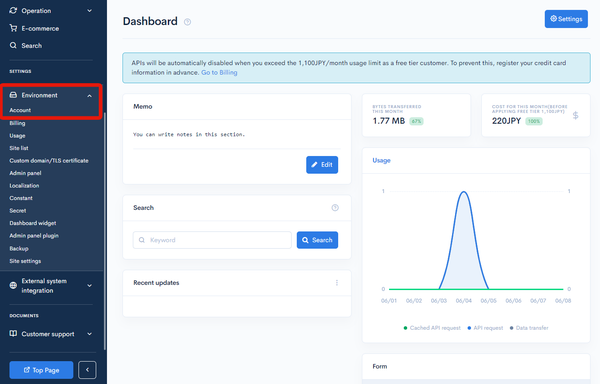Toggle Cached API request legend

pos(432,328)
